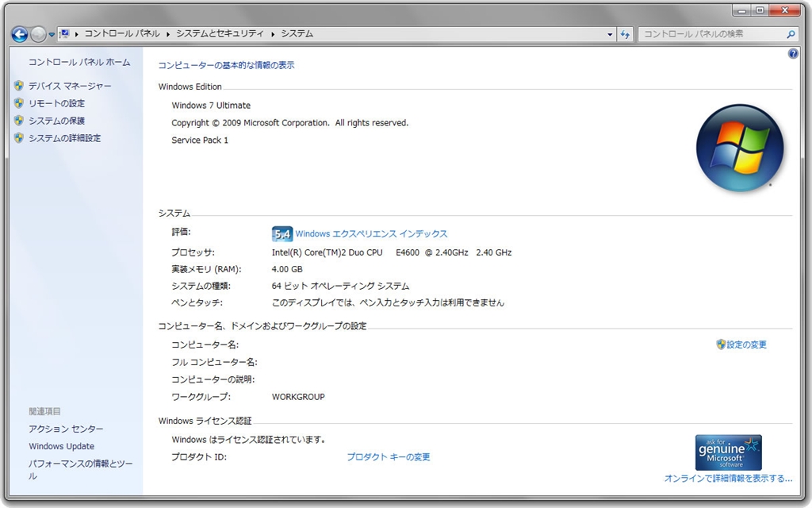Select システム in the breadcrumb
Viewport: 812px width, 508px height.
tap(297, 33)
